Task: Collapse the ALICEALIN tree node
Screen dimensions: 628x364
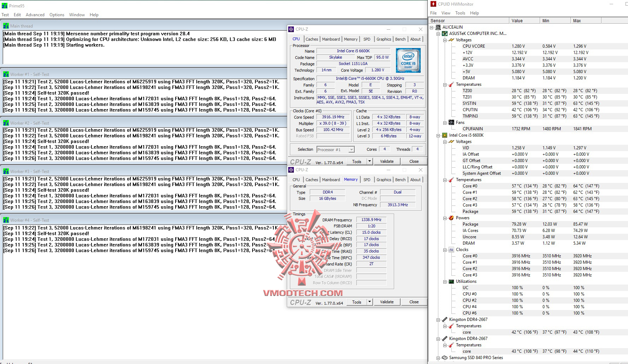Action: (432, 27)
